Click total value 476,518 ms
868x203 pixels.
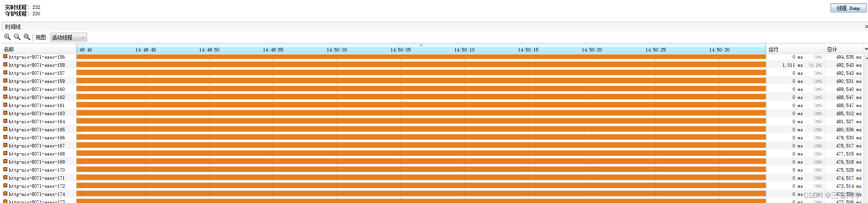pyautogui.click(x=848, y=162)
